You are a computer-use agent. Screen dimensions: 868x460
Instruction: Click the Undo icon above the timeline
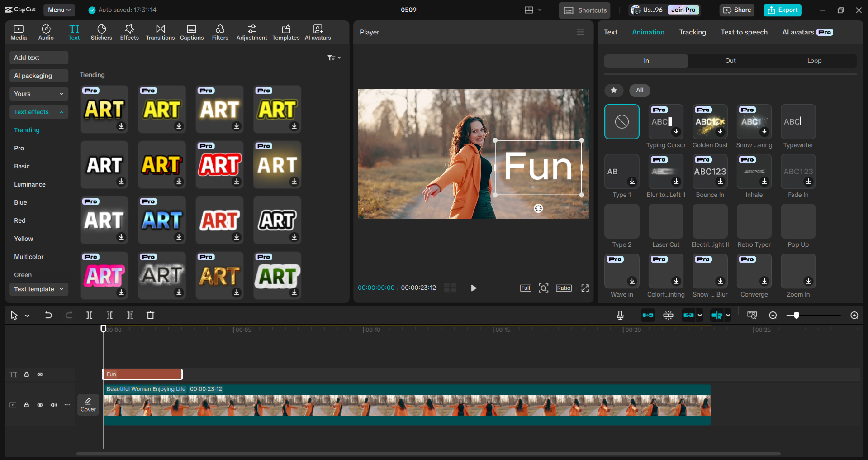tap(48, 315)
